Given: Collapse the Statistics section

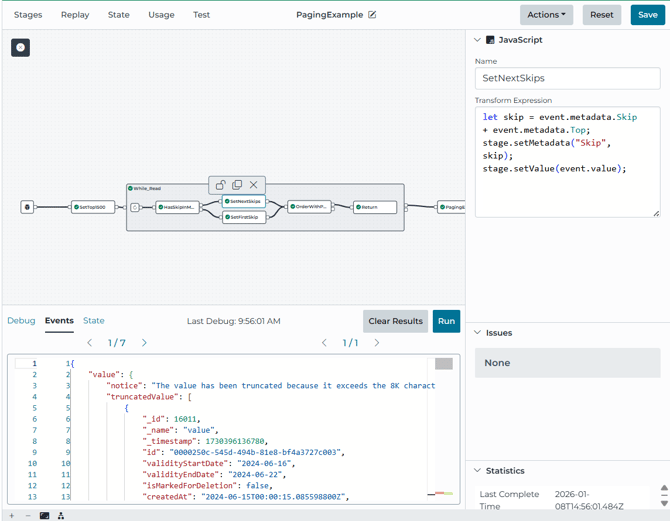Looking at the screenshot, I should click(477, 470).
